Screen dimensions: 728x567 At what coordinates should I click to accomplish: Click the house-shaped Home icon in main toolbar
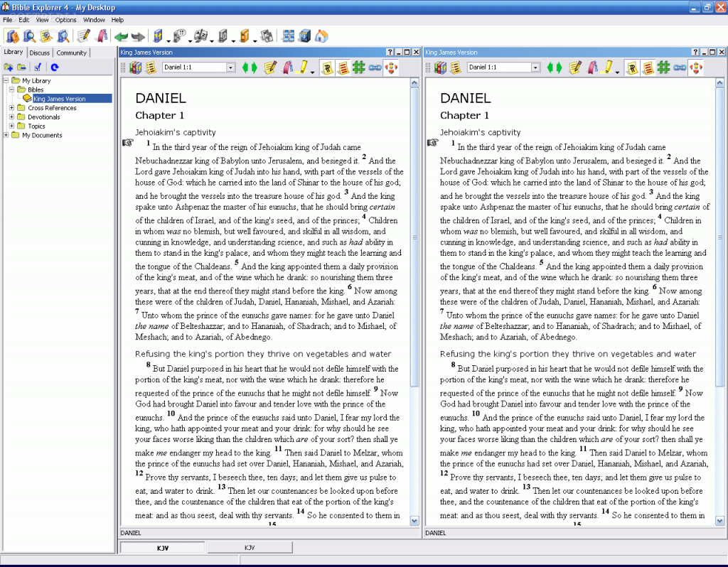click(x=321, y=36)
